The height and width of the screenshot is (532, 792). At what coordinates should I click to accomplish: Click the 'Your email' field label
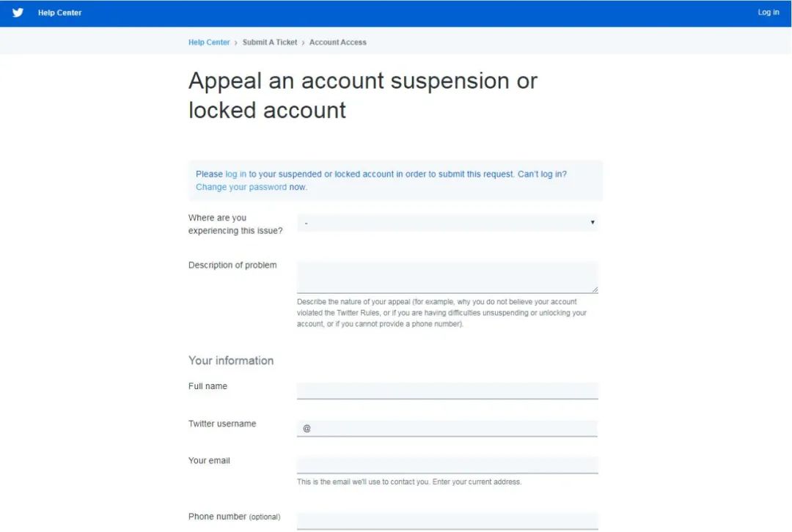coord(209,461)
